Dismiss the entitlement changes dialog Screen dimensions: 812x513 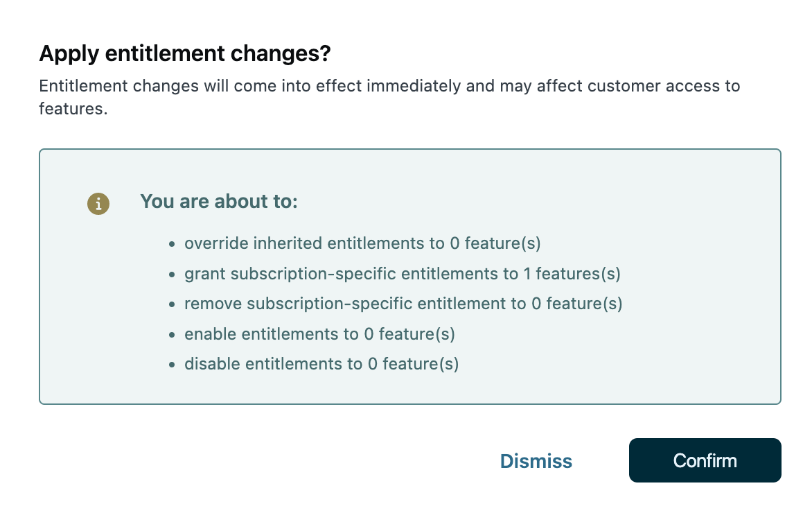tap(536, 461)
